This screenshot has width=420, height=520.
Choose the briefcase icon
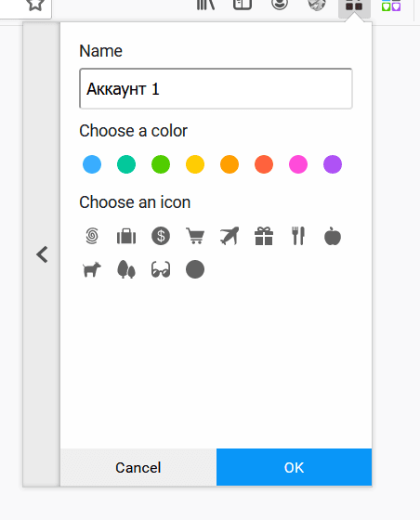tap(126, 237)
